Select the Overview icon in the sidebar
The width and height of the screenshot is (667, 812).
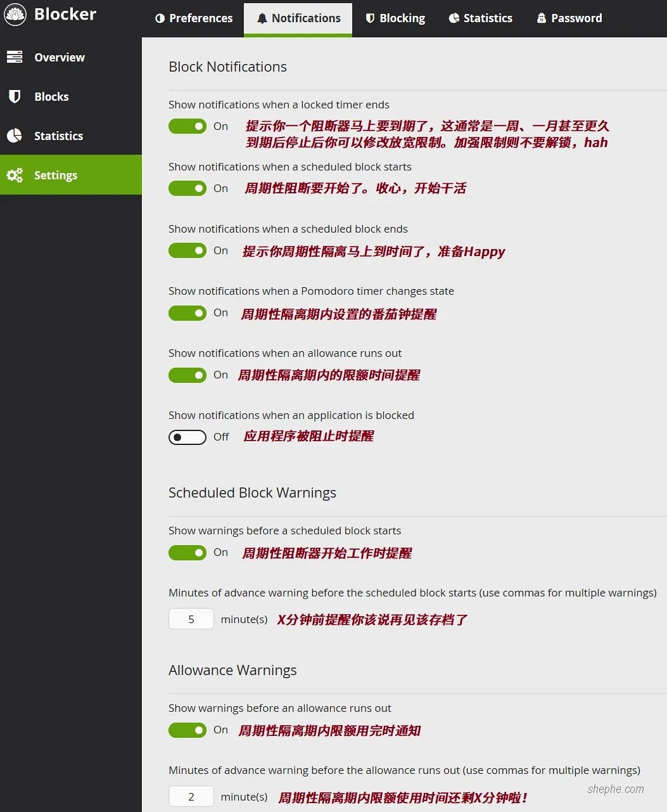[x=15, y=57]
